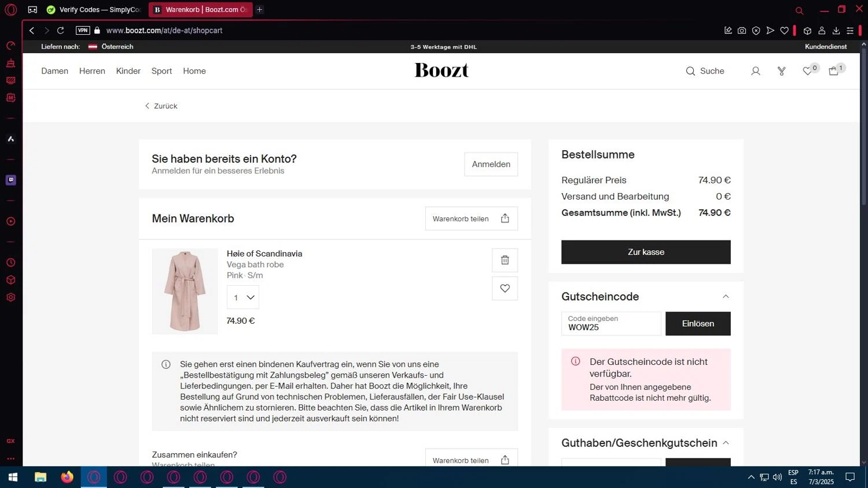
Task: Collapse the Gutscheincode section
Action: 726,297
